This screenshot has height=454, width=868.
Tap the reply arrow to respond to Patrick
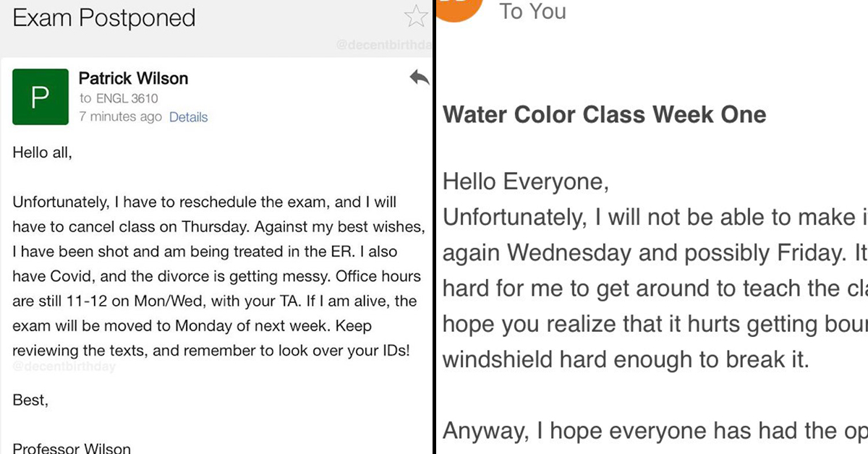[x=420, y=78]
